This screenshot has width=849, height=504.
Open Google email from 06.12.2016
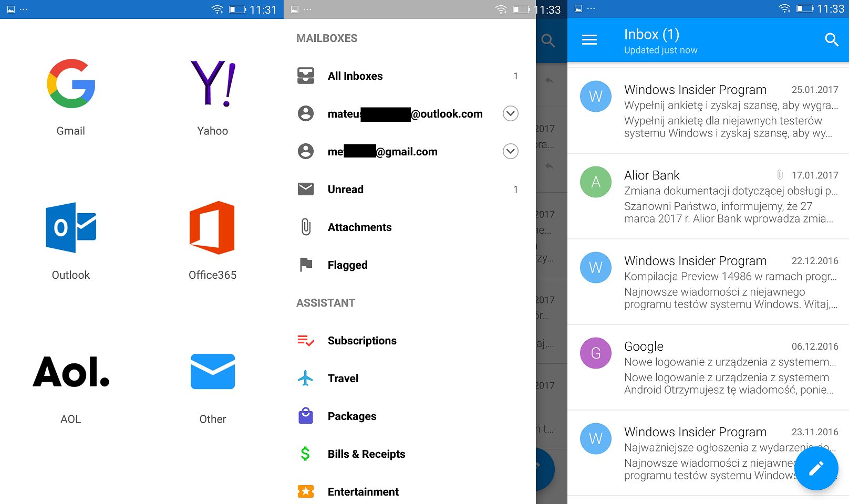pyautogui.click(x=708, y=367)
